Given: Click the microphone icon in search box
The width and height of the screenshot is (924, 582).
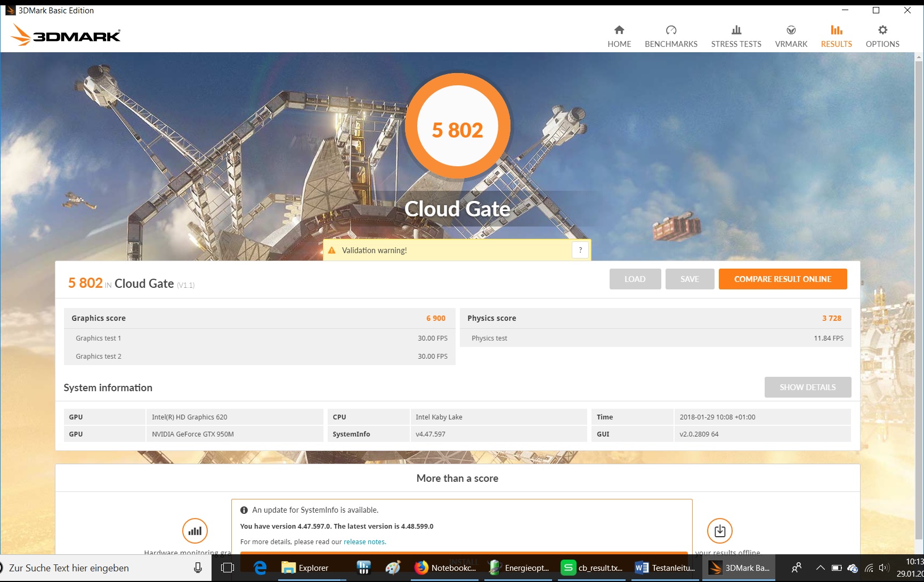Looking at the screenshot, I should 198,568.
